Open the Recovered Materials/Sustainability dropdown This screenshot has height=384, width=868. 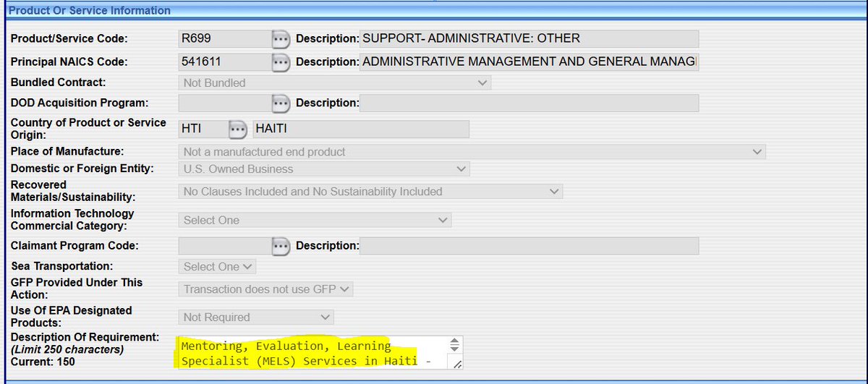[x=370, y=192]
